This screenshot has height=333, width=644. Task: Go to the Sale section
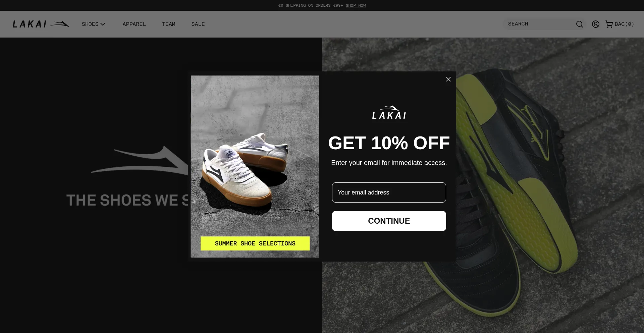point(198,24)
